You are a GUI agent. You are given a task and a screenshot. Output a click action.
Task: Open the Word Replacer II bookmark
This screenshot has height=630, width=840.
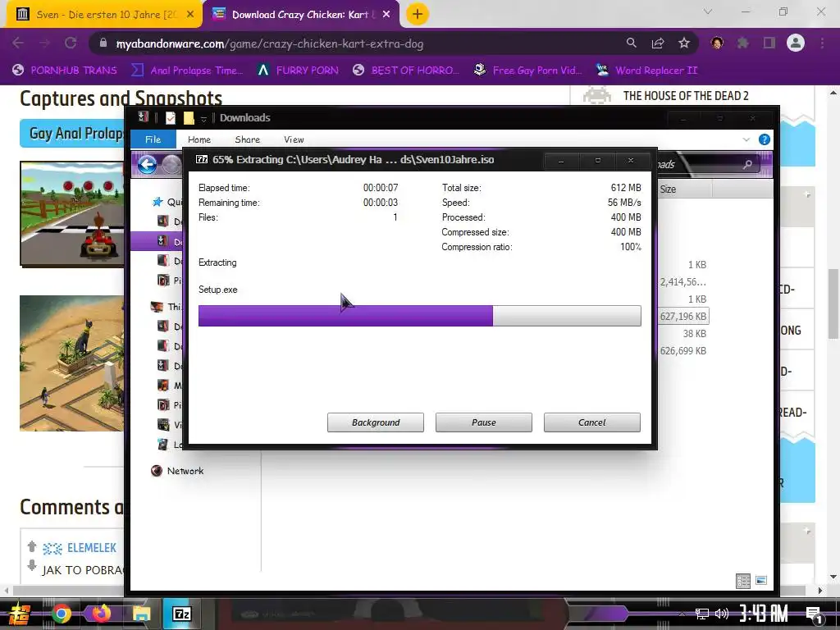click(x=646, y=71)
